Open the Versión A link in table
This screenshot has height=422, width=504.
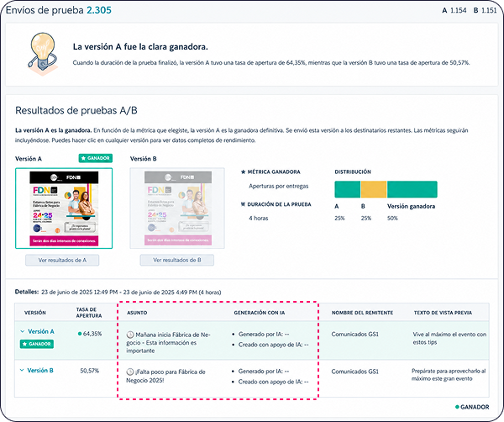click(41, 331)
